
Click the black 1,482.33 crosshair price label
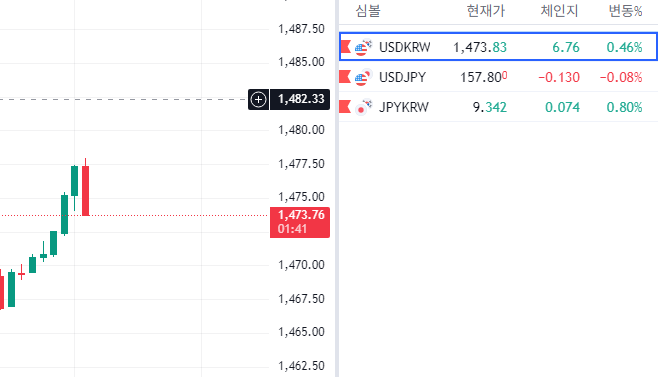300,99
